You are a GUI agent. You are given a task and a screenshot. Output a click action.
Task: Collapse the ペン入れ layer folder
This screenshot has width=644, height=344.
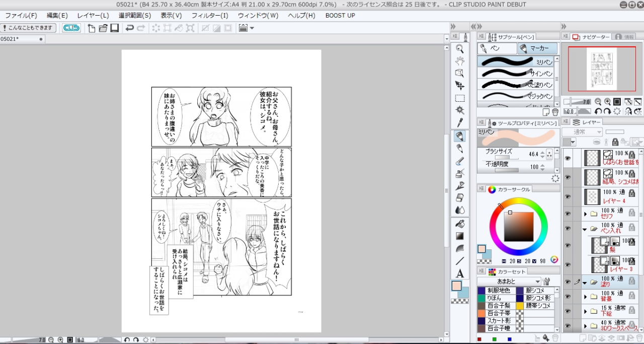pos(585,229)
